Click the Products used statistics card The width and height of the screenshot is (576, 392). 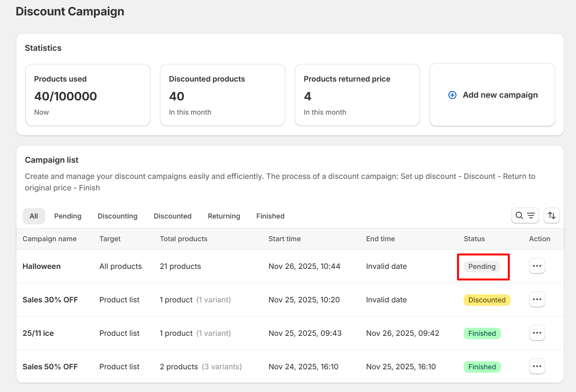pos(88,95)
